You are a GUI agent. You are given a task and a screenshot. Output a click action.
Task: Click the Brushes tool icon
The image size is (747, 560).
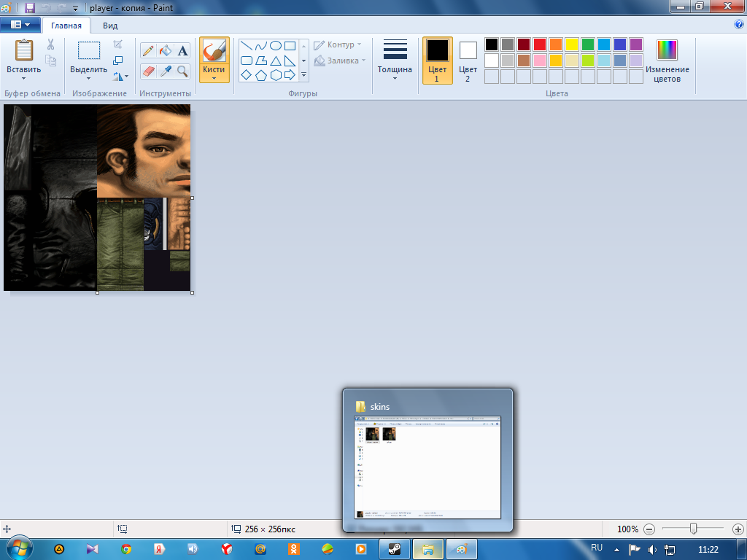214,50
